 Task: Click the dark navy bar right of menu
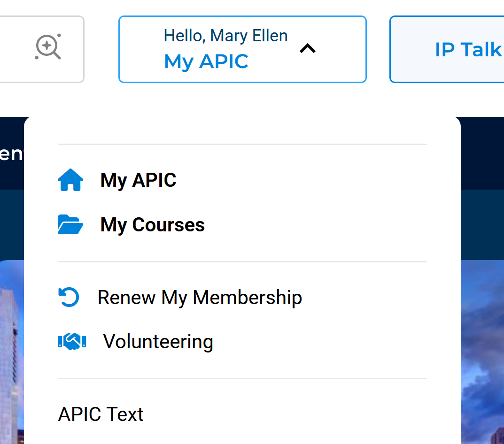pos(482,153)
